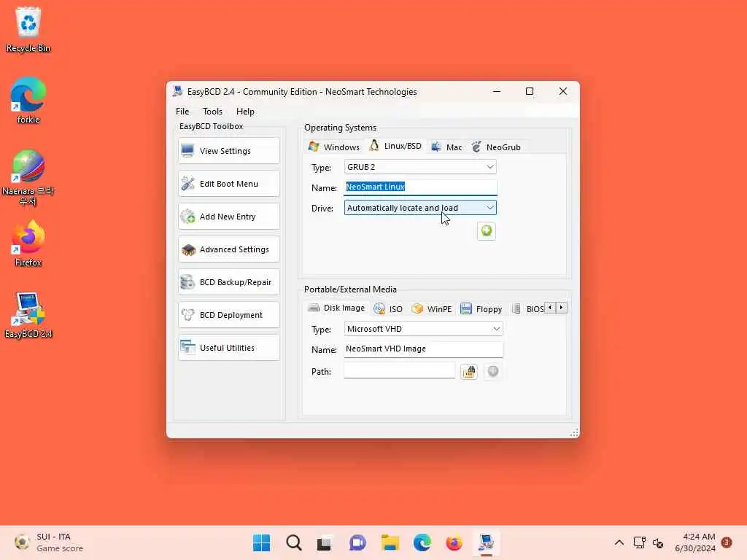
Task: Click the NeoSmart Linux name field
Action: pos(420,187)
